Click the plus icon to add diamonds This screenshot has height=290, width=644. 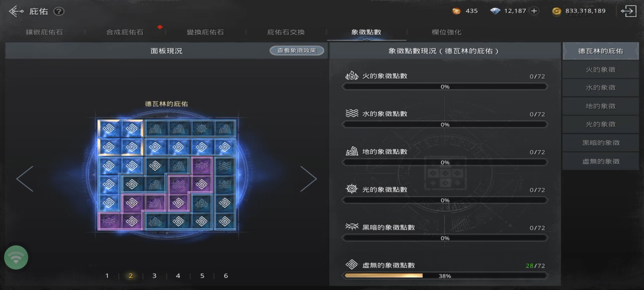tap(534, 11)
